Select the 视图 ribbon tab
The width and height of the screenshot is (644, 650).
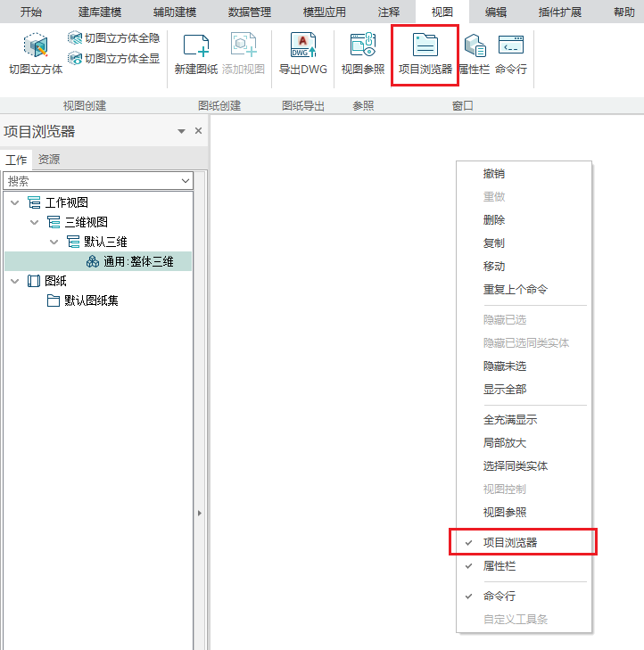[442, 12]
